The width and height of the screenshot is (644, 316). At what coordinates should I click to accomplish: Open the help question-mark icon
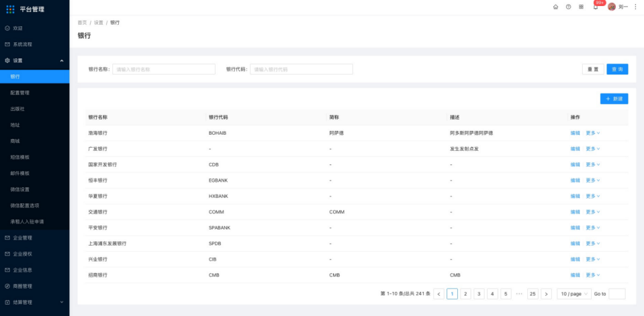pyautogui.click(x=568, y=7)
